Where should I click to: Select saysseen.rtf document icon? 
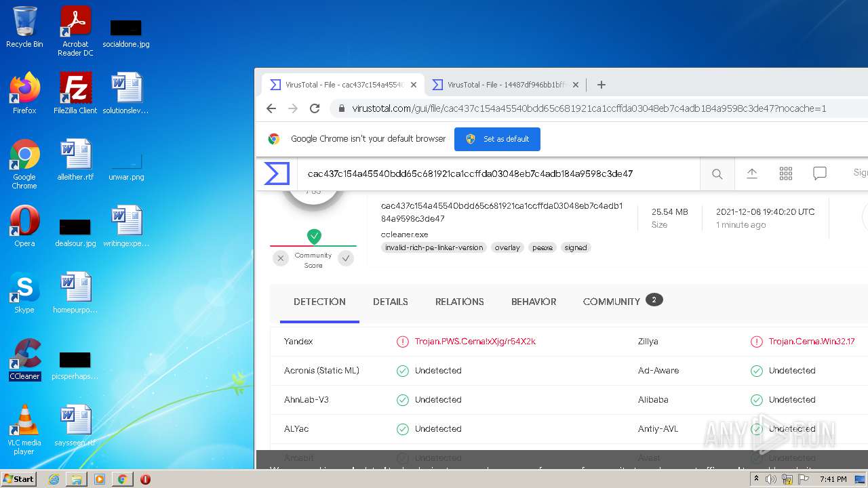coord(75,426)
